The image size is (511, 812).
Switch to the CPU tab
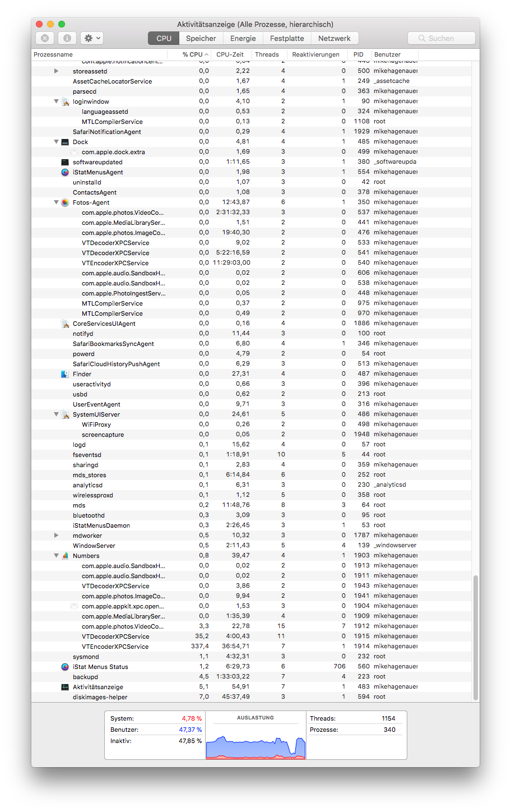[x=164, y=38]
